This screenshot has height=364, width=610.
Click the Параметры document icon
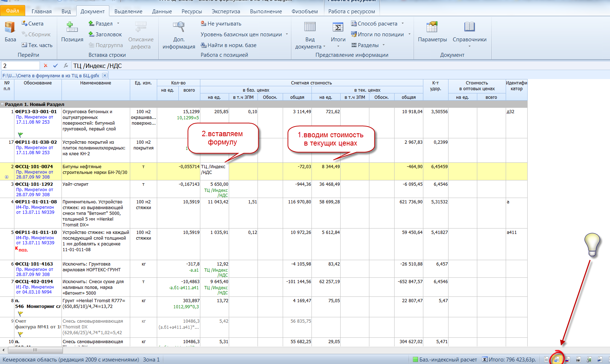pos(432,28)
